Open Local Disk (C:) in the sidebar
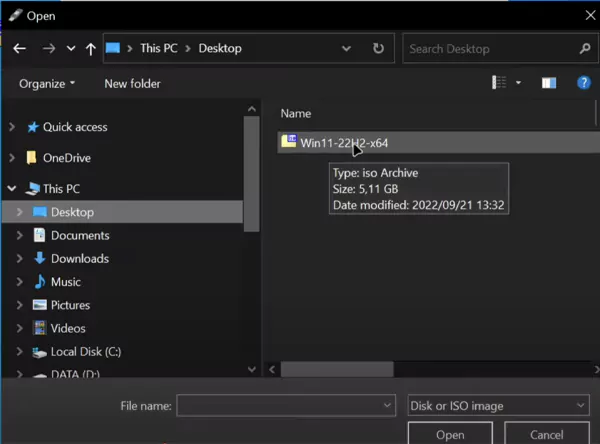Image resolution: width=600 pixels, height=444 pixels. 86,351
